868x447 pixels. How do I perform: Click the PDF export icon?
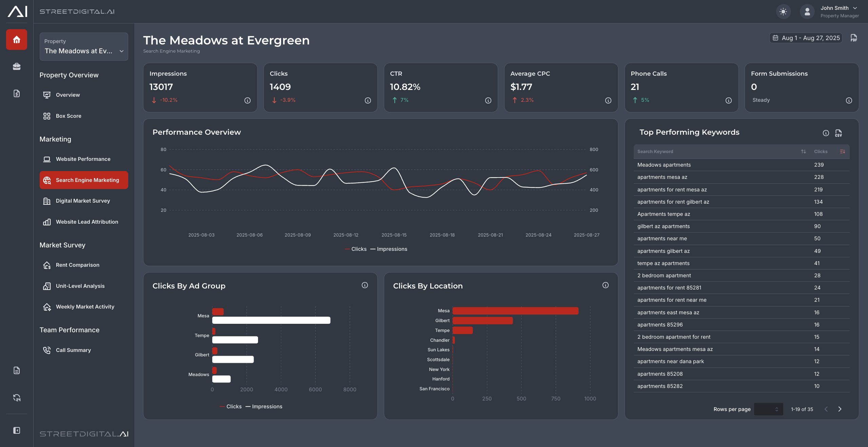pos(853,38)
